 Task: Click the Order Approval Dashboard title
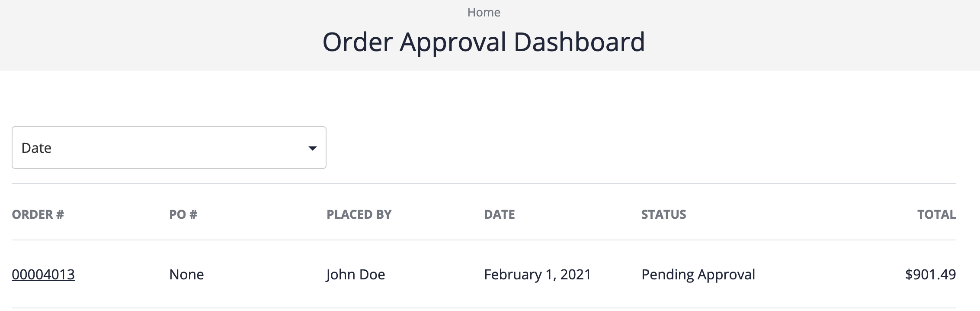[484, 42]
